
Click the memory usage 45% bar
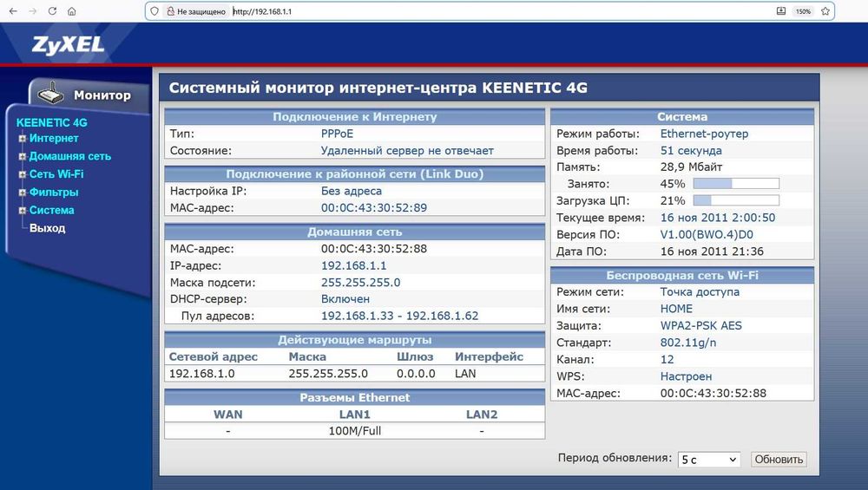click(736, 184)
